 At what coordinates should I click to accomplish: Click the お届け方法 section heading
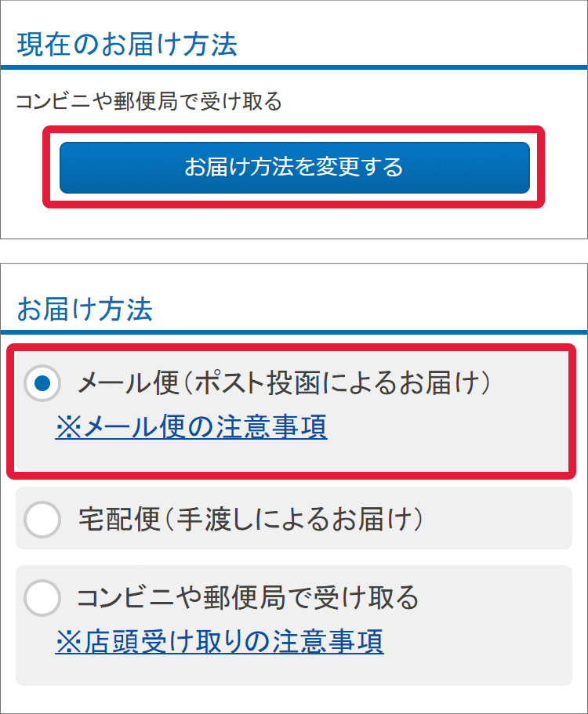(85, 309)
